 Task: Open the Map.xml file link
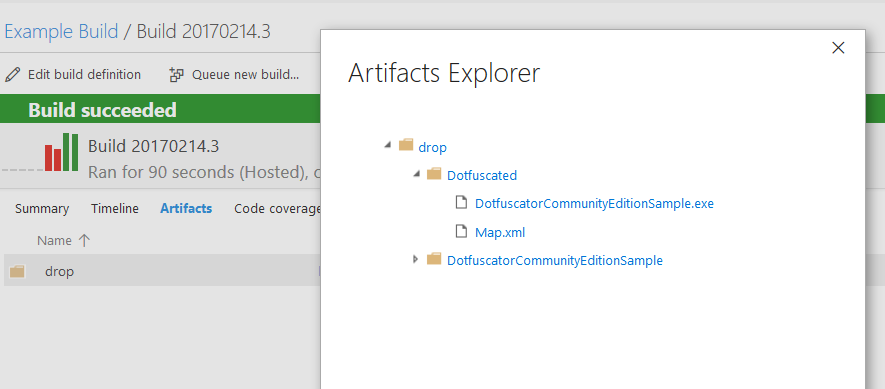pyautogui.click(x=500, y=233)
